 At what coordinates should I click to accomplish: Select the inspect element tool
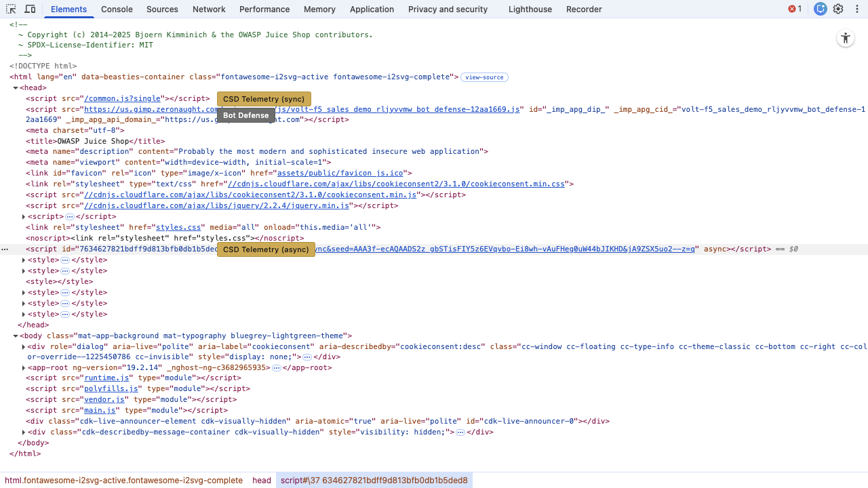10,9
